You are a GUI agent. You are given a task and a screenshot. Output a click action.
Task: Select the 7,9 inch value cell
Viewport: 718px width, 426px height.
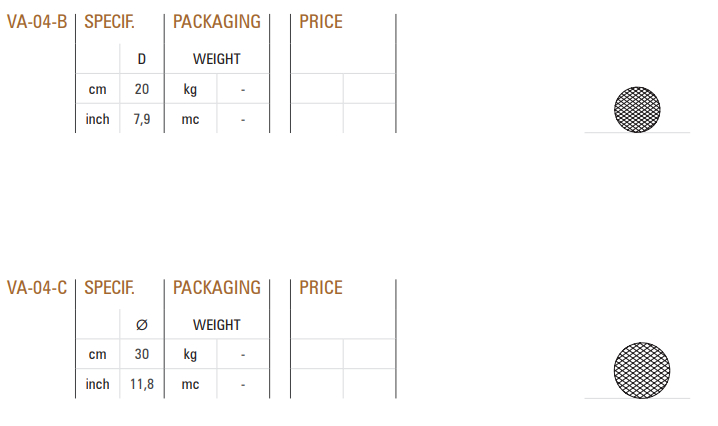click(142, 119)
